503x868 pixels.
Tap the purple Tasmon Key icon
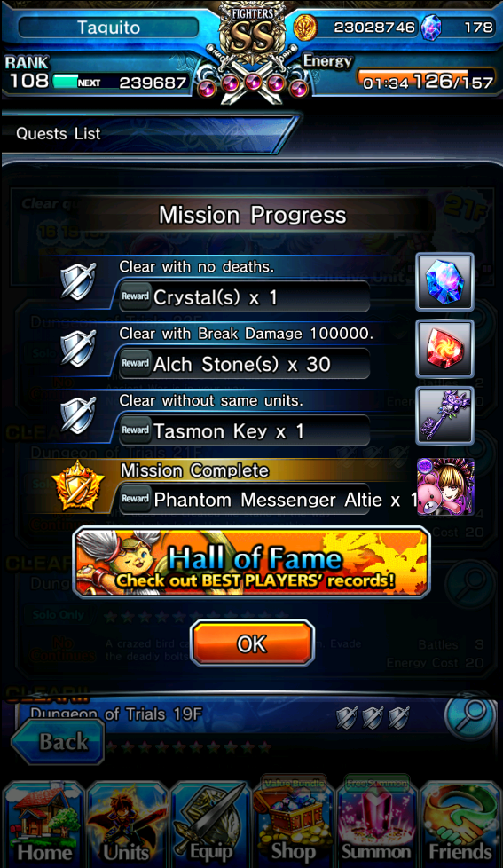click(445, 415)
